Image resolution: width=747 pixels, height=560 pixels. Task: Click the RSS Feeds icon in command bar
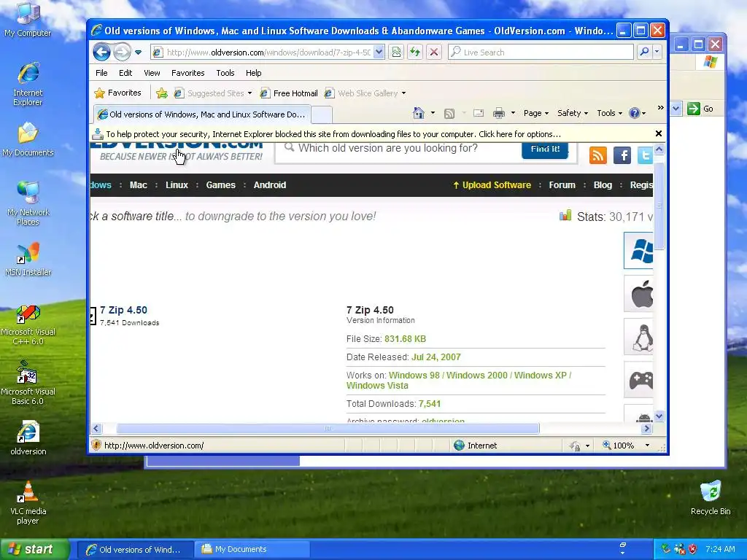449,113
